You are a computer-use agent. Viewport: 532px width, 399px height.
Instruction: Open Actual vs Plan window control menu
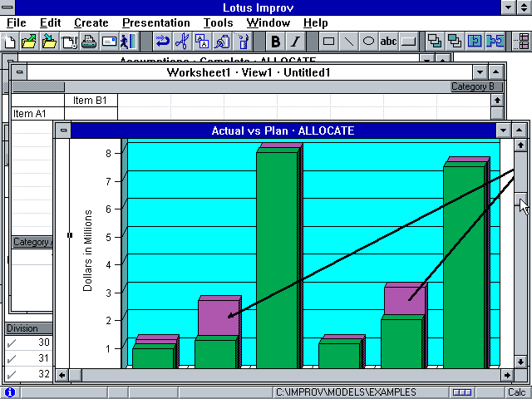click(63, 131)
